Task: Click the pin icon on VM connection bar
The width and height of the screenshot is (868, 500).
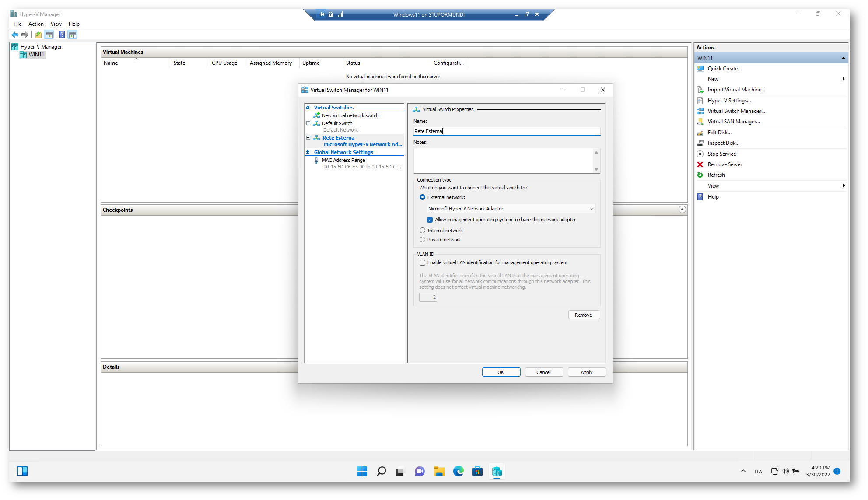Action: [x=322, y=14]
